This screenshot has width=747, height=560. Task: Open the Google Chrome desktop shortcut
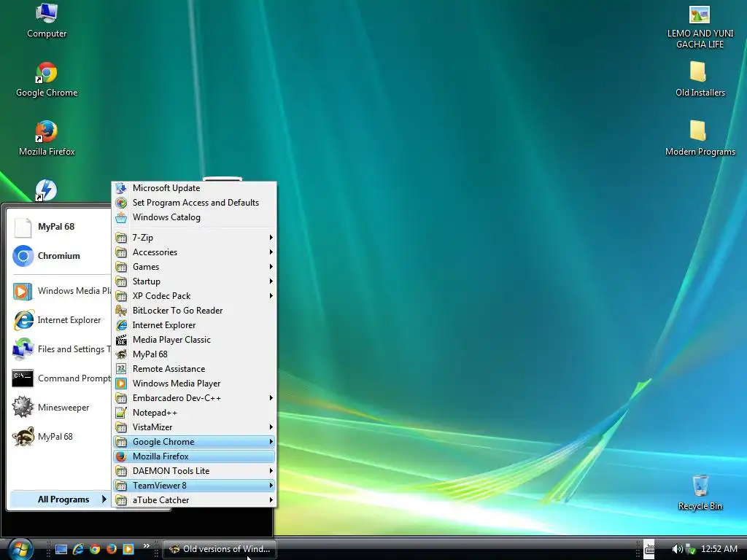point(47,80)
